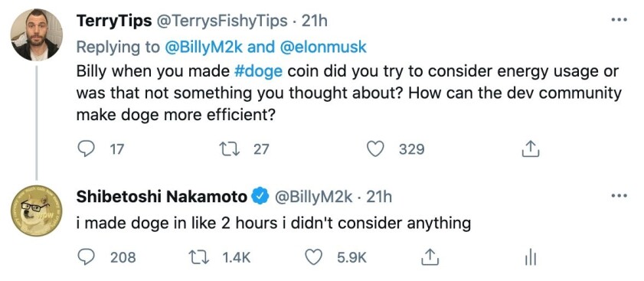Like Shibetoshi Nakamoto's 5.9K-like tweet
644x281 pixels.
pos(314,257)
